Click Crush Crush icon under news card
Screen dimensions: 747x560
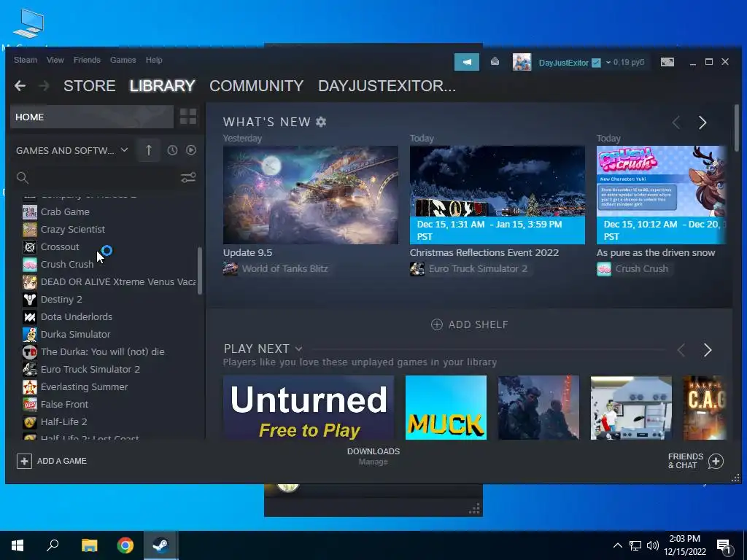click(603, 268)
